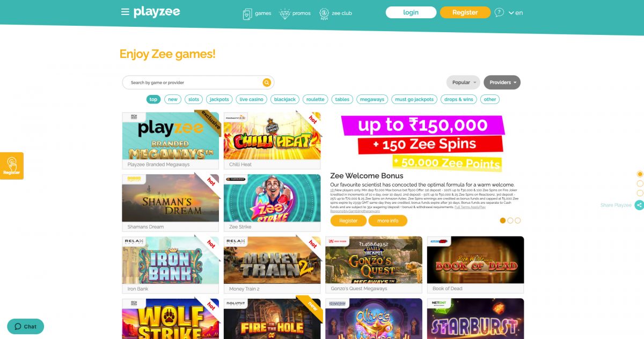Select the second banner carousel dot
The image size is (644, 339).
pyautogui.click(x=510, y=220)
